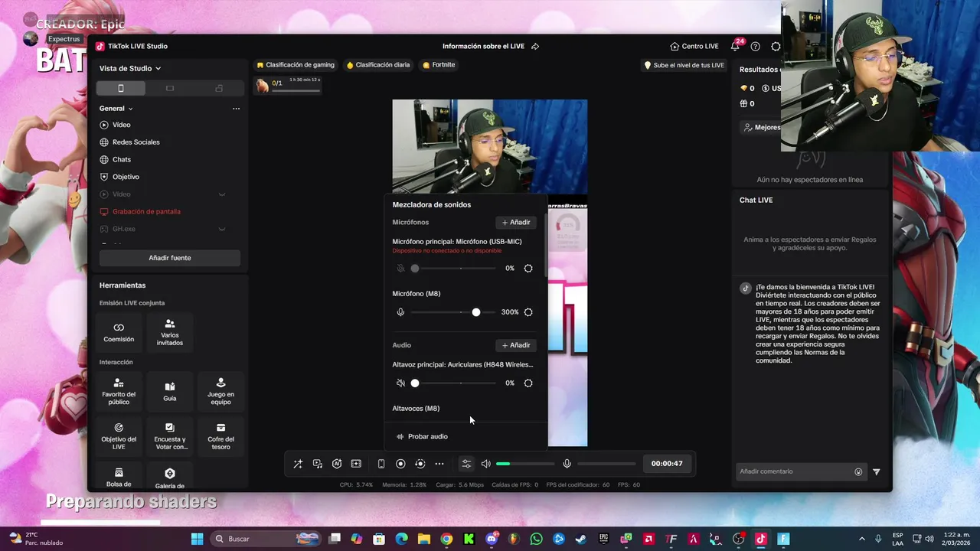Mute microphone icon in bottom toolbar
Viewport: 980px width, 551px height.
coord(567,464)
